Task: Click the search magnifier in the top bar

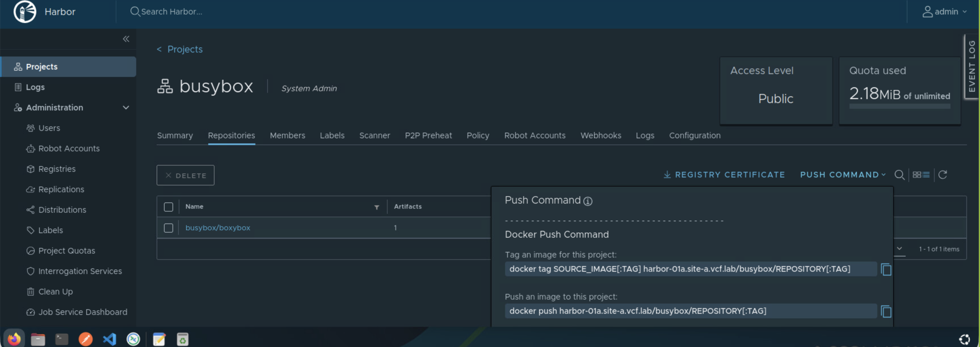Action: [135, 11]
